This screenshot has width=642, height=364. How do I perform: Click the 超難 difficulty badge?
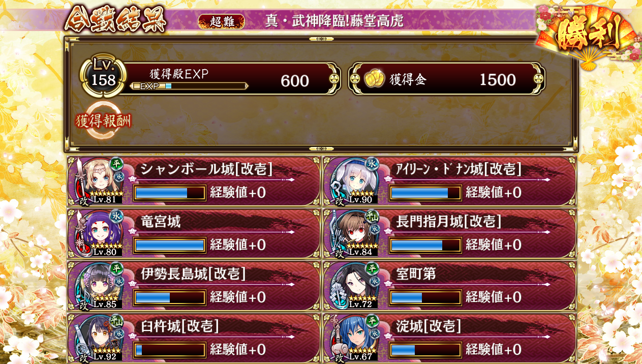click(x=221, y=21)
